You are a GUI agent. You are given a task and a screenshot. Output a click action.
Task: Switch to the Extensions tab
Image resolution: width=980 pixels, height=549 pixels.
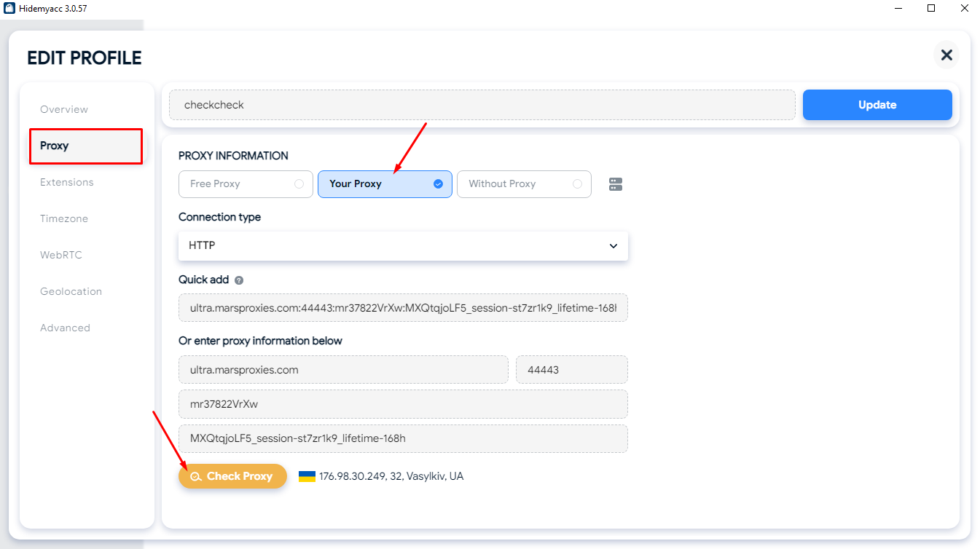point(67,182)
